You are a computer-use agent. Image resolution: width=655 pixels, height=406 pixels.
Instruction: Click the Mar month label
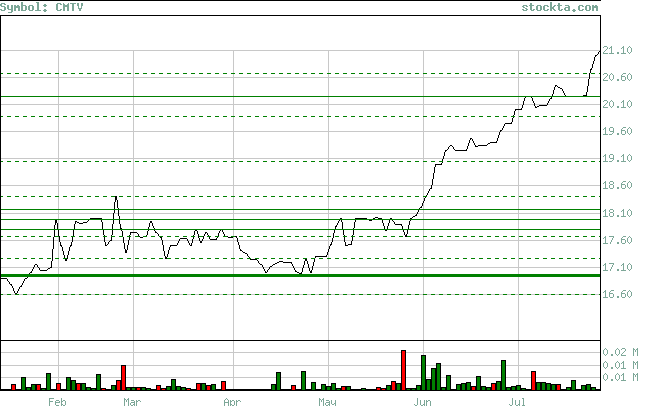[x=132, y=402]
